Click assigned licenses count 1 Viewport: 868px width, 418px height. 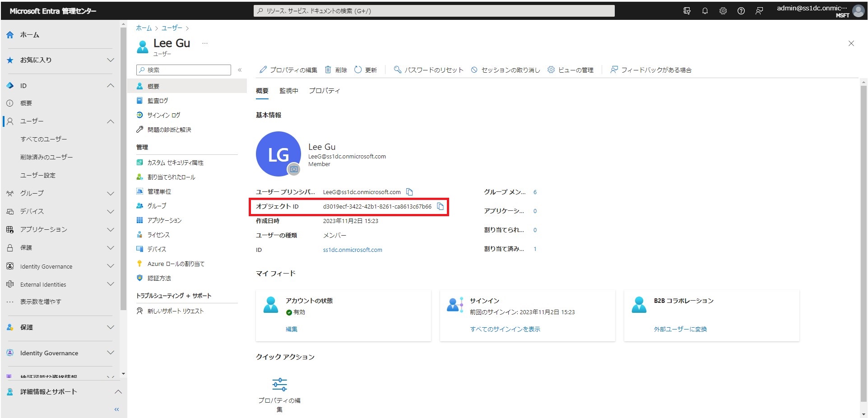(535, 249)
